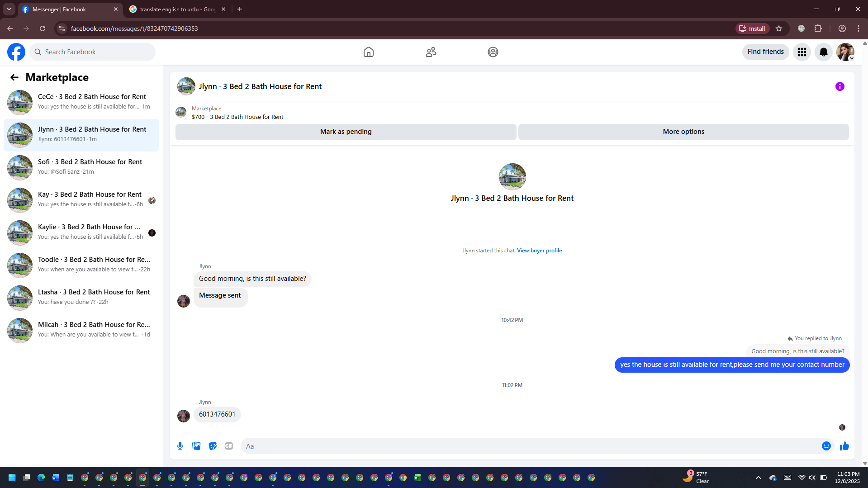868x488 pixels.
Task: Open Microsoft Edge from the taskbar
Action: (41, 478)
